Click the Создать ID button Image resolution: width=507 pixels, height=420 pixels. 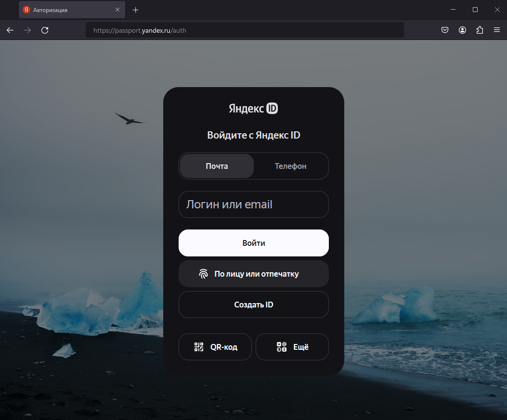point(253,305)
